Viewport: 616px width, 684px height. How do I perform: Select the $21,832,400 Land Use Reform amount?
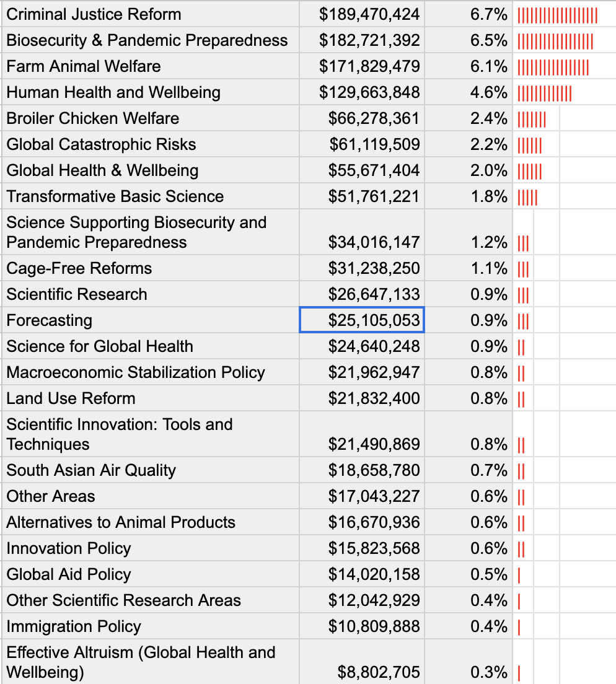coord(374,398)
